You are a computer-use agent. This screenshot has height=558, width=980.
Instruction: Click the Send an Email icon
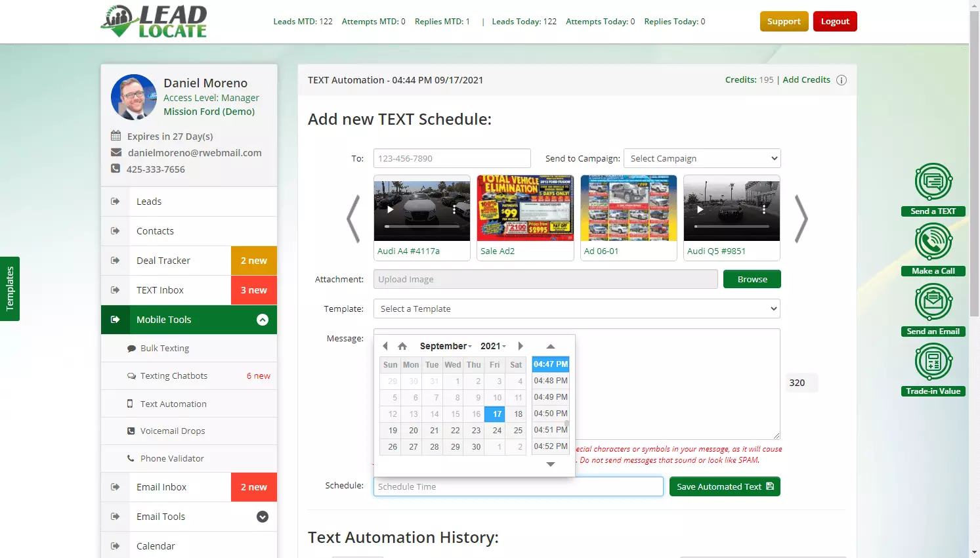pyautogui.click(x=933, y=302)
